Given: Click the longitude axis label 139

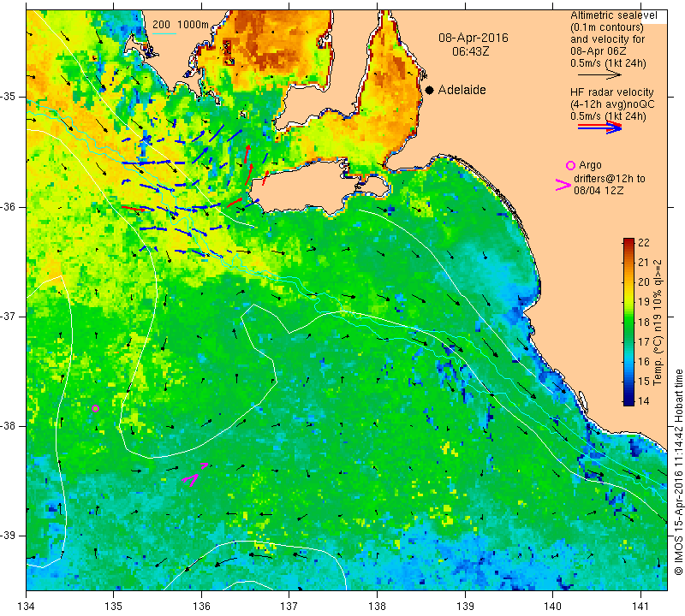Looking at the screenshot, I should [465, 606].
